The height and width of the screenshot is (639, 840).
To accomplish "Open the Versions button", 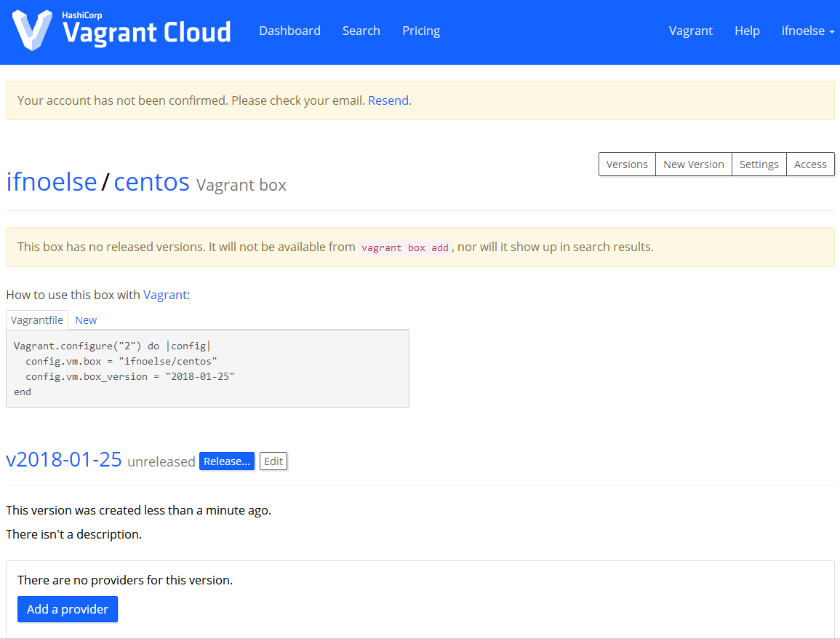I will tap(626, 164).
